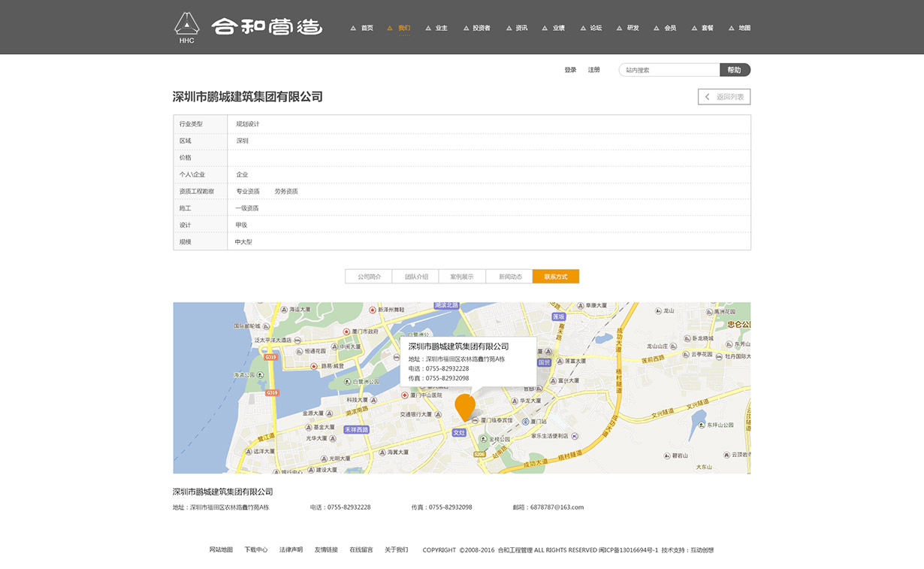Click the address line below the map
Viewport: 924px width, 569px height.
click(221, 507)
